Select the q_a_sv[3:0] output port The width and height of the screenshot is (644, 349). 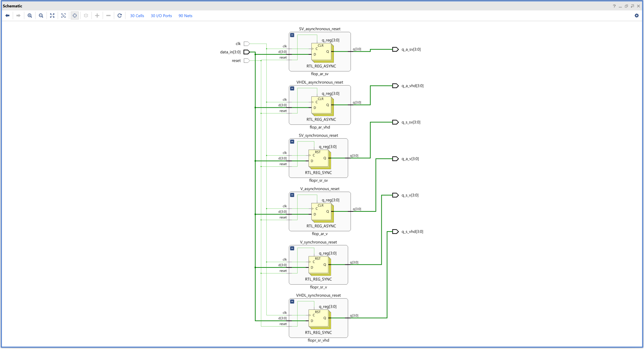(395, 49)
